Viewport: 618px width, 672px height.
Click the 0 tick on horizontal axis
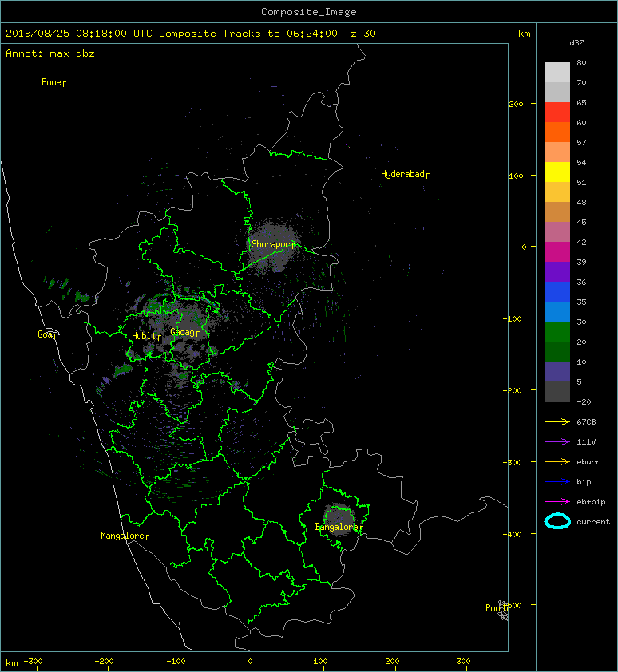coord(251,661)
